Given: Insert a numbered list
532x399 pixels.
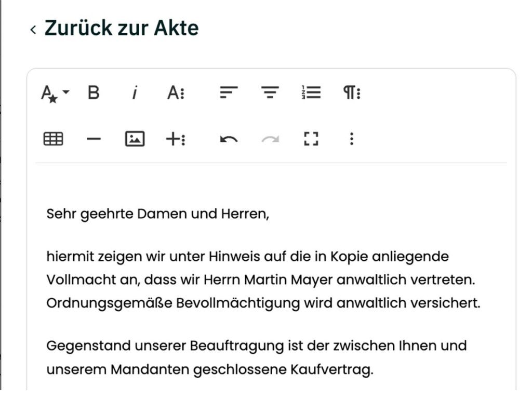Looking at the screenshot, I should click(310, 92).
